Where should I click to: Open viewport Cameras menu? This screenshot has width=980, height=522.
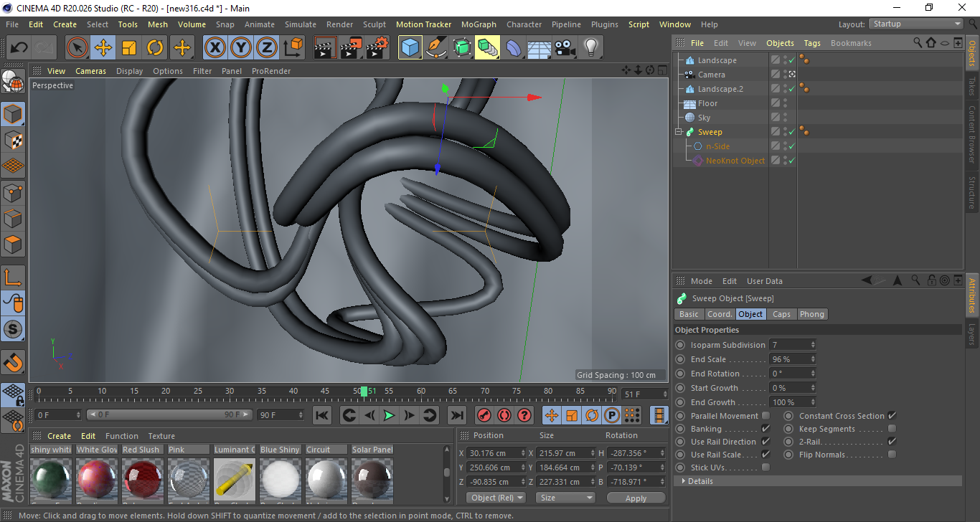(90, 71)
